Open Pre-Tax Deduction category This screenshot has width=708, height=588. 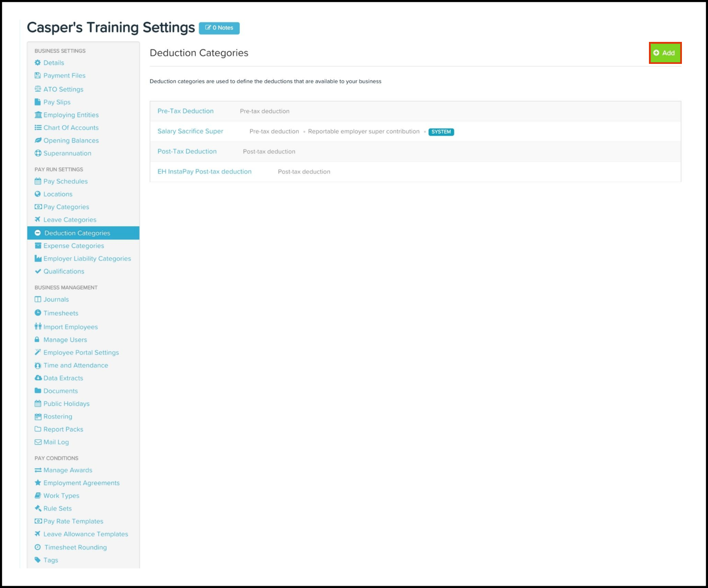pos(185,111)
